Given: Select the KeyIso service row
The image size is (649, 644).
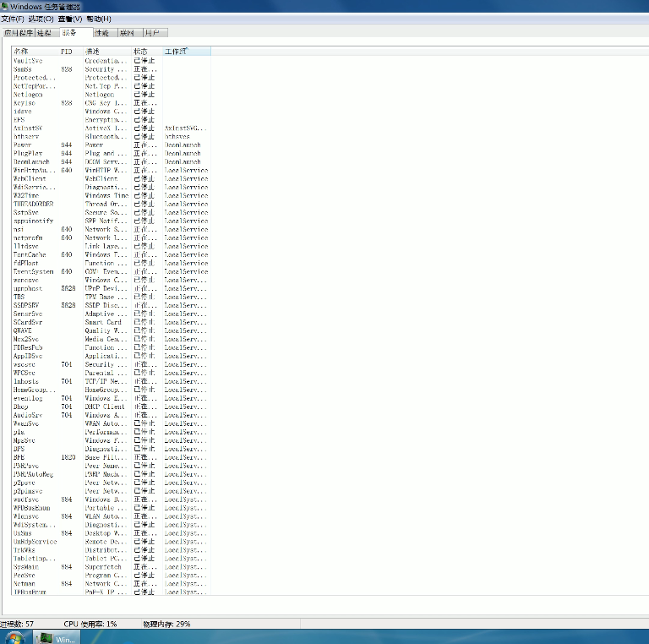Looking at the screenshot, I should click(x=112, y=103).
